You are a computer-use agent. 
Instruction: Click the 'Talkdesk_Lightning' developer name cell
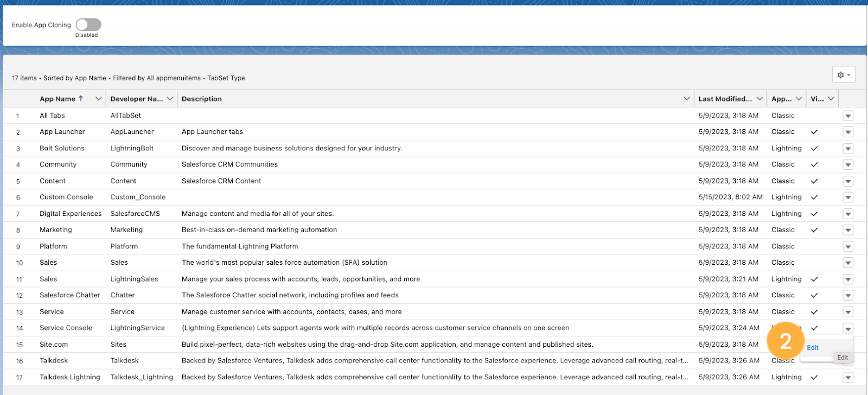[x=142, y=377]
